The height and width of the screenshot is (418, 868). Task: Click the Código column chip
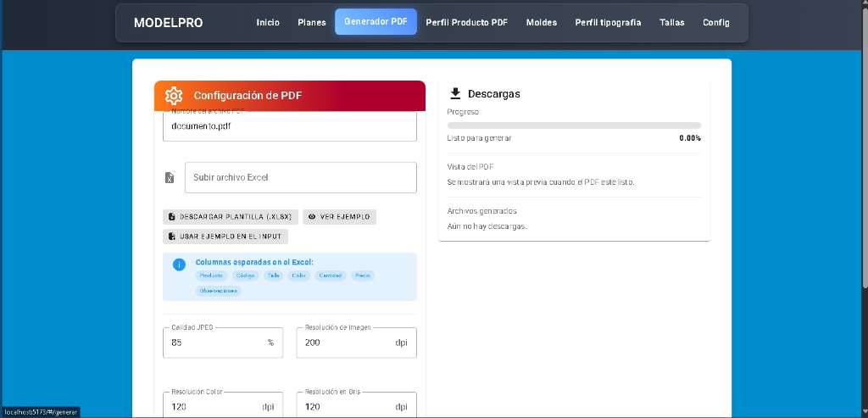click(x=245, y=276)
